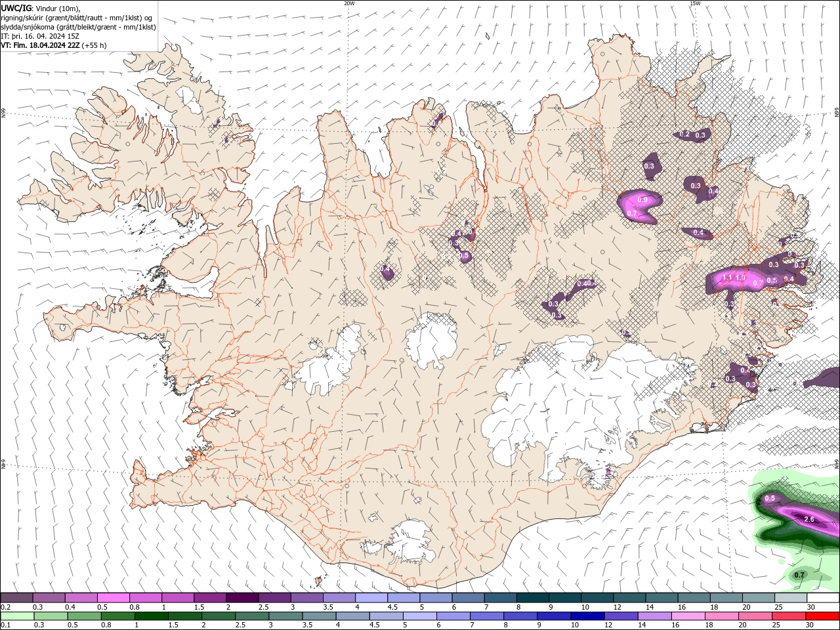Click the '0.7' value in green offshore blob
Screen dimensions: 840x630
(x=799, y=575)
